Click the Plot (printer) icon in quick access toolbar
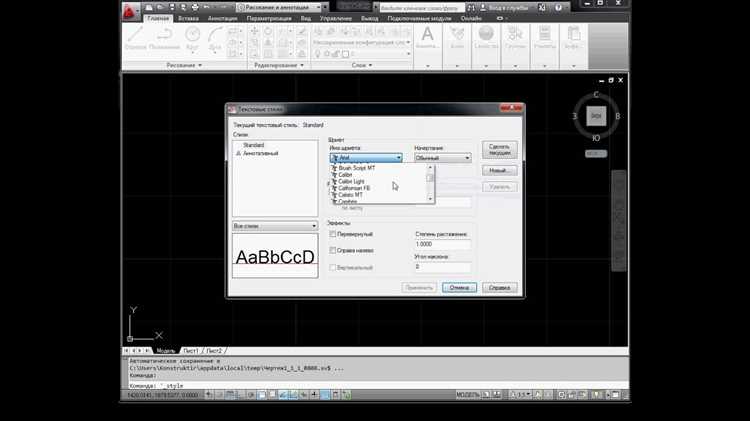This screenshot has height=421, width=750. [x=195, y=7]
